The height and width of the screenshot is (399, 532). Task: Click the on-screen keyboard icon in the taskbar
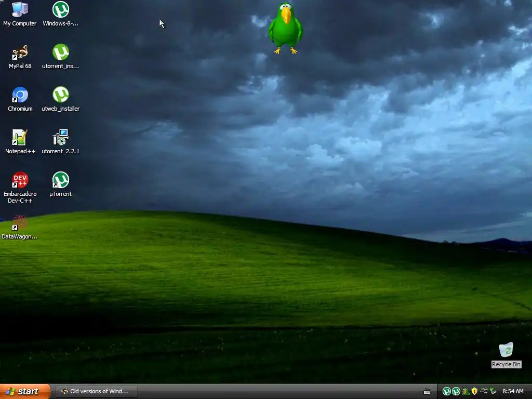(x=427, y=392)
